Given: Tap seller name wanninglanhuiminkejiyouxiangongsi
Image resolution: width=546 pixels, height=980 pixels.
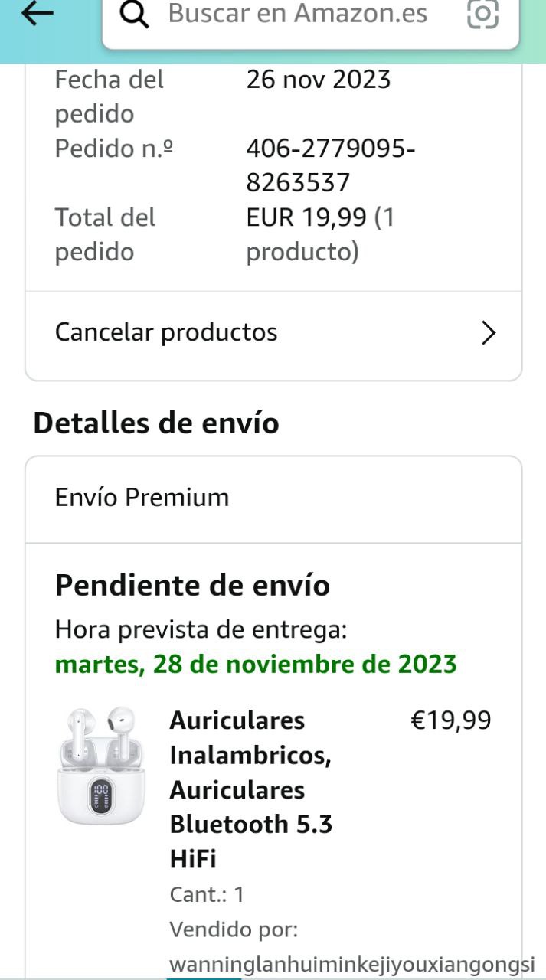Looking at the screenshot, I should click(x=351, y=964).
